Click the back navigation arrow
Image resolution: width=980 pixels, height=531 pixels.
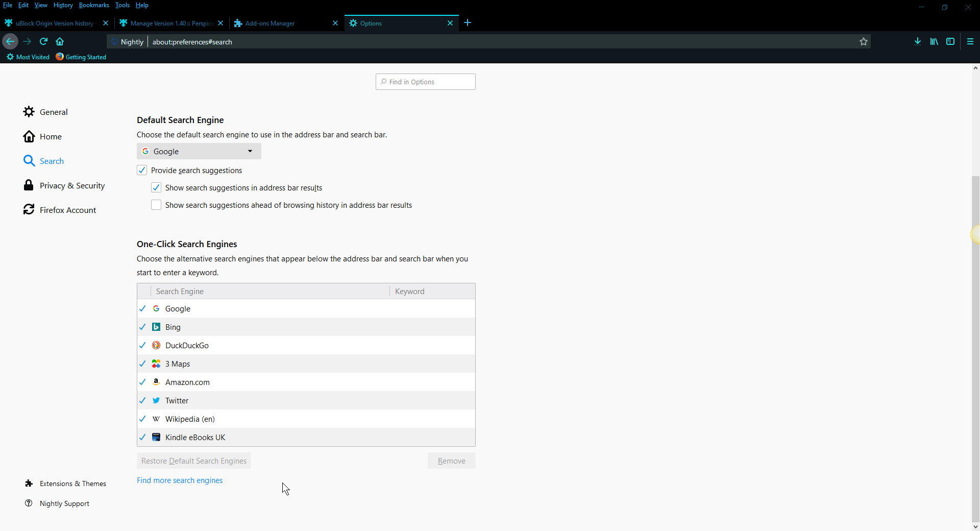click(10, 41)
